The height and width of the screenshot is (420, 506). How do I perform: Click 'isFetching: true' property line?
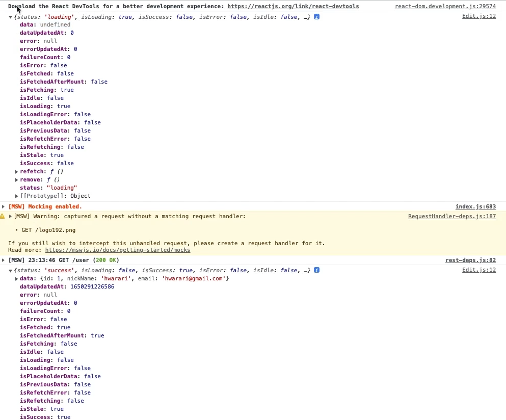click(x=46, y=90)
